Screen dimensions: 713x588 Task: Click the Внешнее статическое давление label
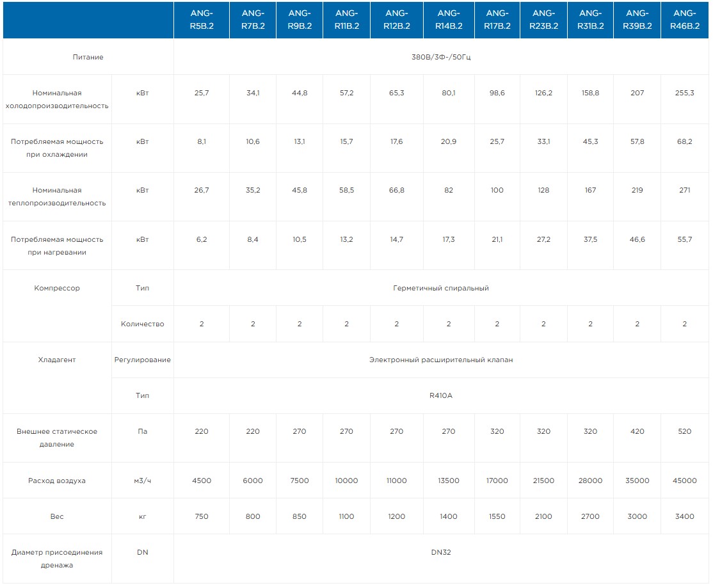click(57, 438)
